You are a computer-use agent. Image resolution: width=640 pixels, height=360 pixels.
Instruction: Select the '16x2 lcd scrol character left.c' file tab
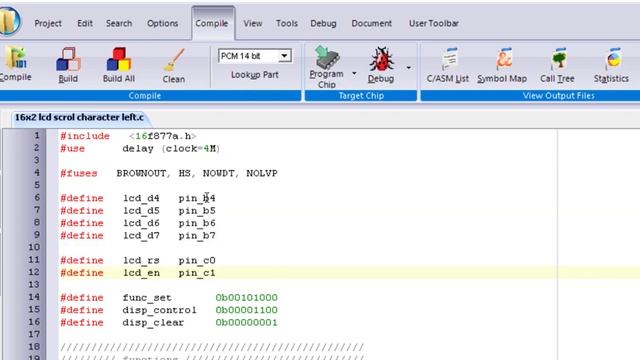(x=79, y=117)
